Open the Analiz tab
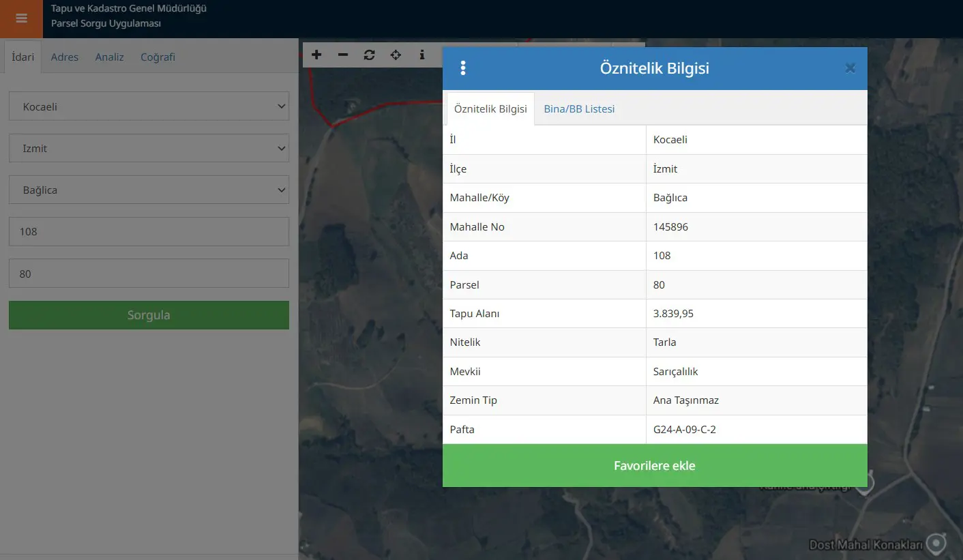This screenshot has height=560, width=963. click(x=110, y=57)
